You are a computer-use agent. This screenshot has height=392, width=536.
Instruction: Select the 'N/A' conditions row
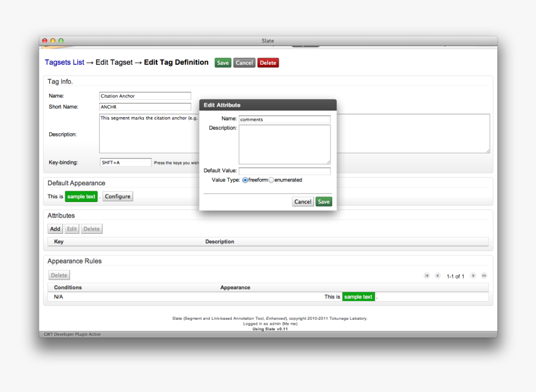pyautogui.click(x=268, y=297)
